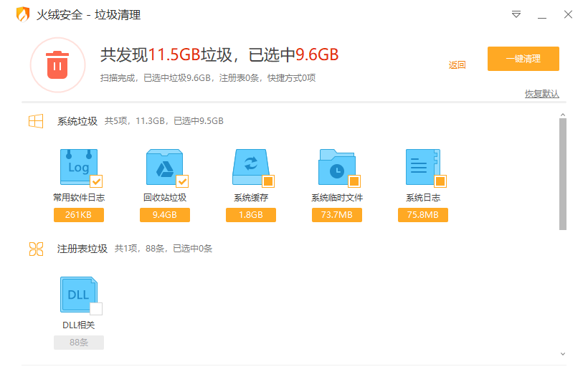Uncheck the 常用软件日志 checkbox
The height and width of the screenshot is (387, 588).
pyautogui.click(x=96, y=181)
